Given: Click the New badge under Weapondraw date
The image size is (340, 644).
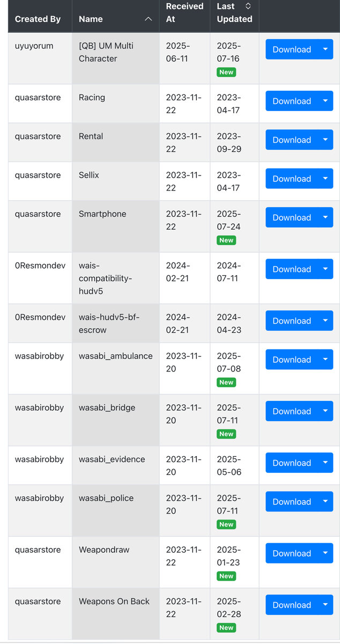Looking at the screenshot, I should click(226, 576).
